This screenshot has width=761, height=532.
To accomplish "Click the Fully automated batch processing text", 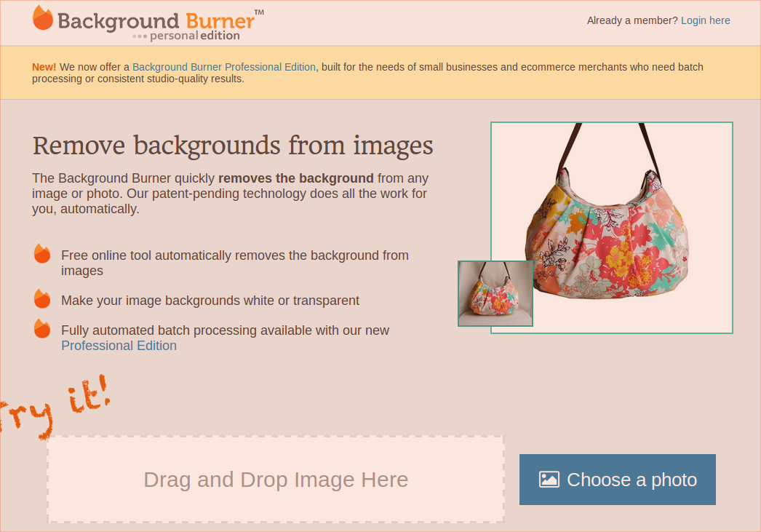I will click(x=226, y=330).
